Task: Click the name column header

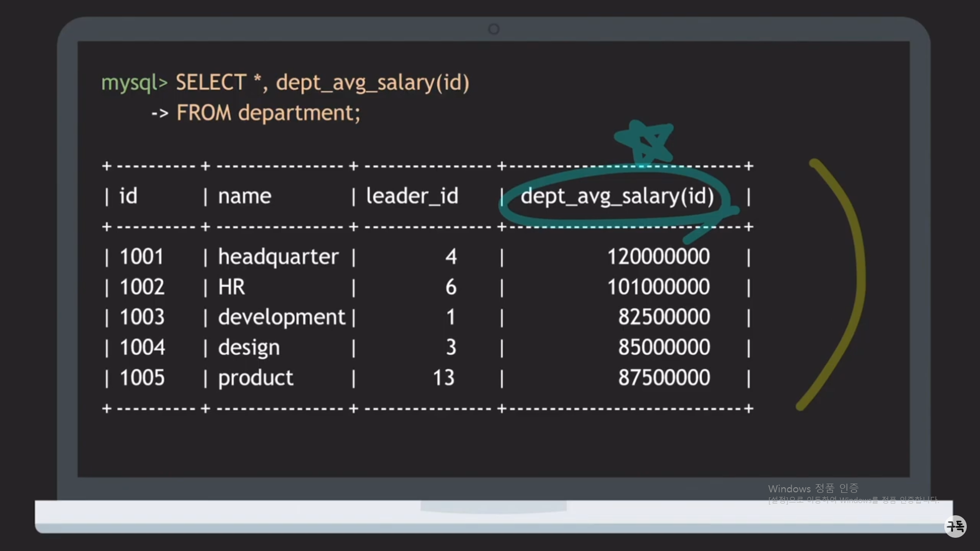Action: coord(244,196)
